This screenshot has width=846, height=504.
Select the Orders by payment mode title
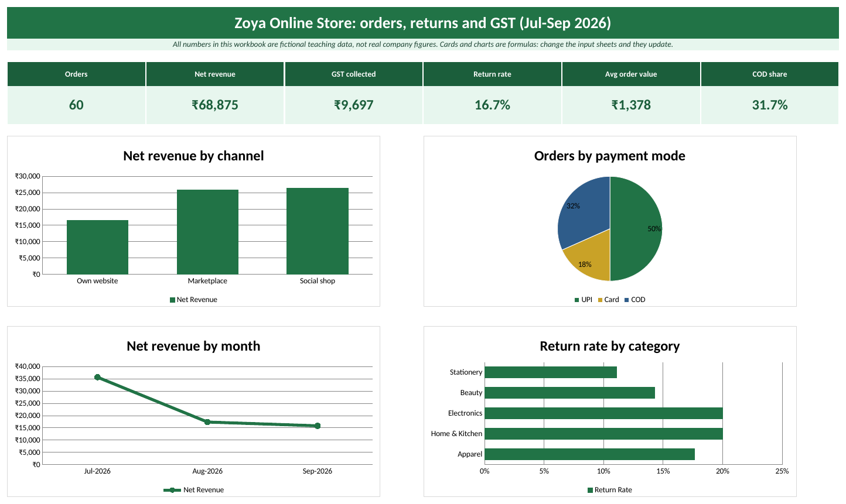click(x=610, y=156)
